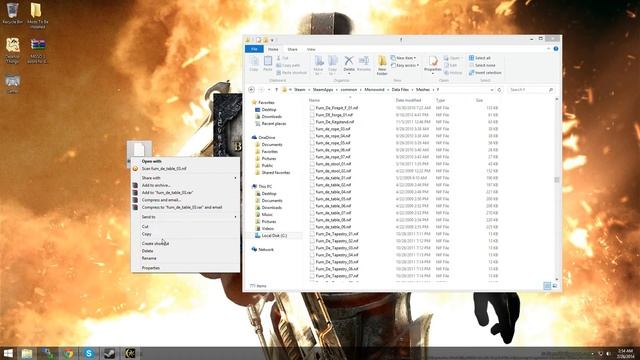Click the Data Files breadcrumb
This screenshot has width=640, height=360.
tap(400, 90)
